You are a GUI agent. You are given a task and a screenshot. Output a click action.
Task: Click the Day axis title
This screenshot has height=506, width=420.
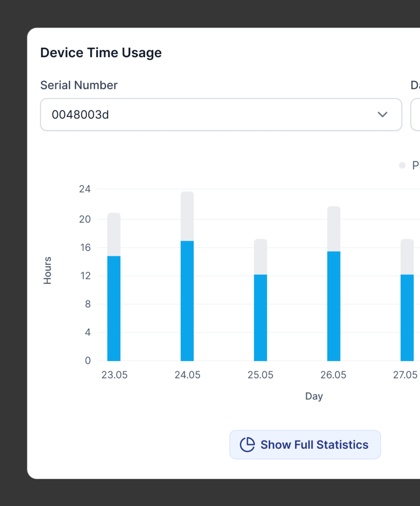[x=314, y=396]
